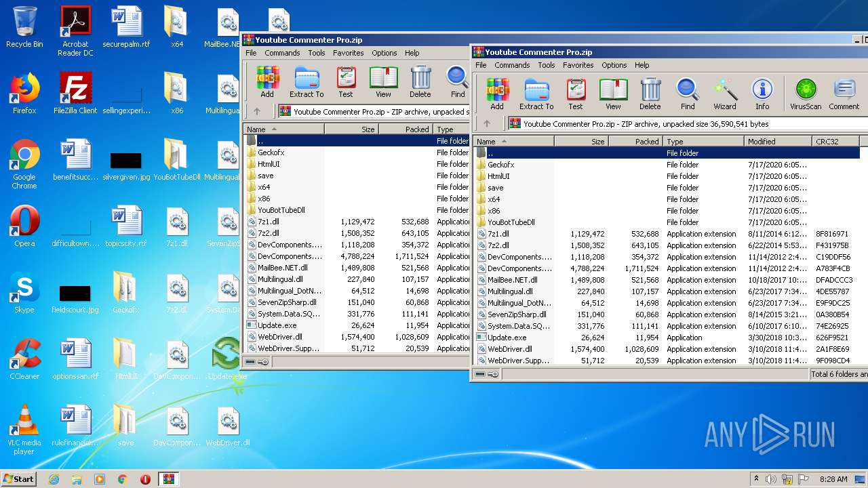Viewport: 868px width, 488px height.
Task: Select 7z1.dll in front window
Action: [498, 234]
